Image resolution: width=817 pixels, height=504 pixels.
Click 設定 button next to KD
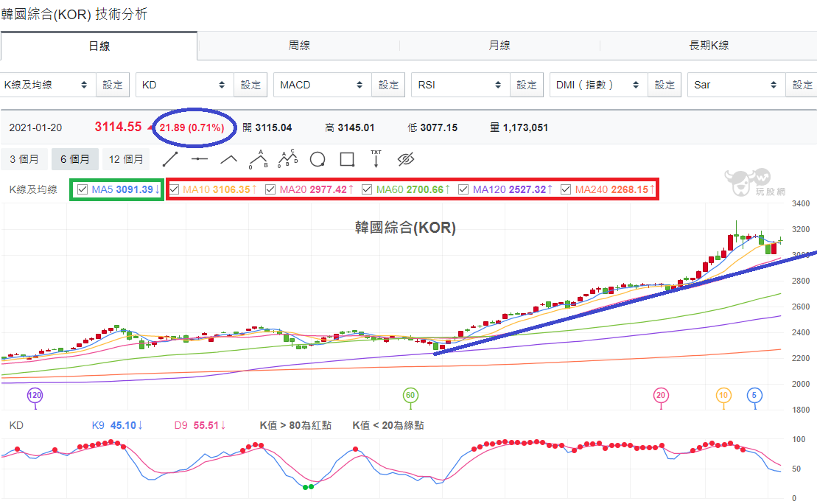click(x=250, y=85)
